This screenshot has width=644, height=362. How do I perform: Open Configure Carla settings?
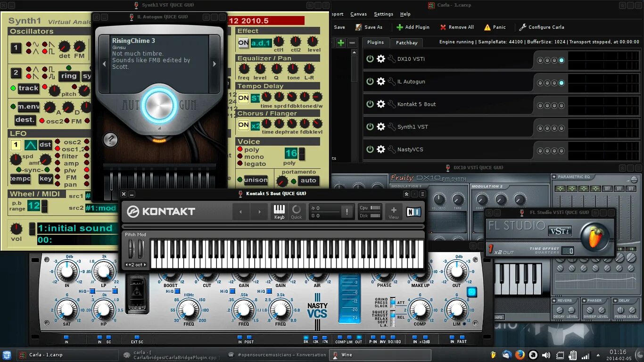[x=542, y=27]
